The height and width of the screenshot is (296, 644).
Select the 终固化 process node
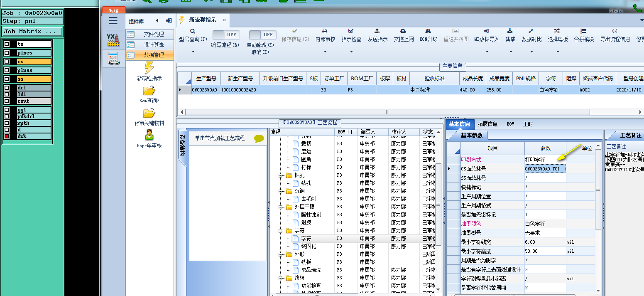pos(309,247)
